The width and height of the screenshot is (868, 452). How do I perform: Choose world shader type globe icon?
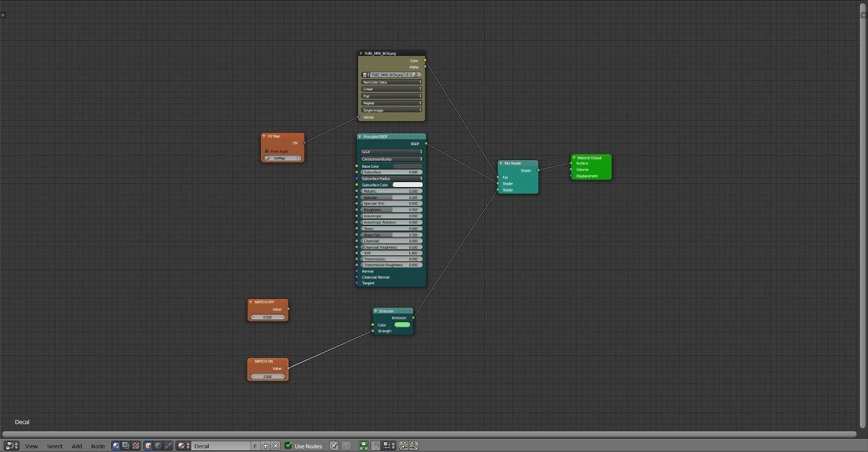[x=158, y=446]
